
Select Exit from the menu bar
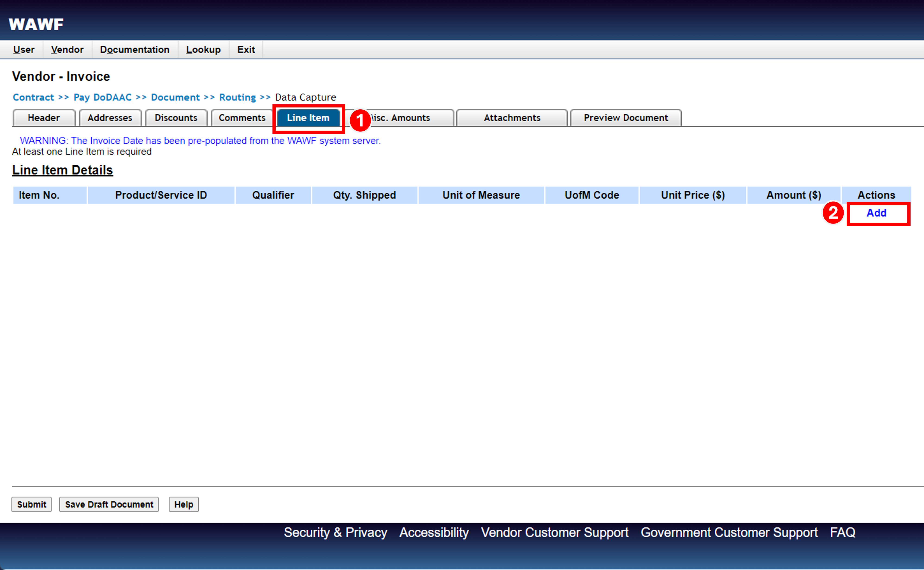(246, 49)
